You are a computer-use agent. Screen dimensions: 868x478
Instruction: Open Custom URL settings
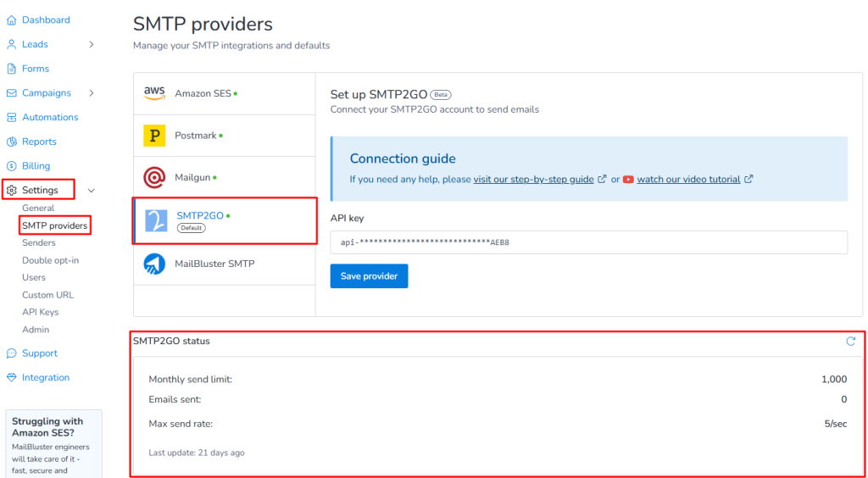click(47, 295)
